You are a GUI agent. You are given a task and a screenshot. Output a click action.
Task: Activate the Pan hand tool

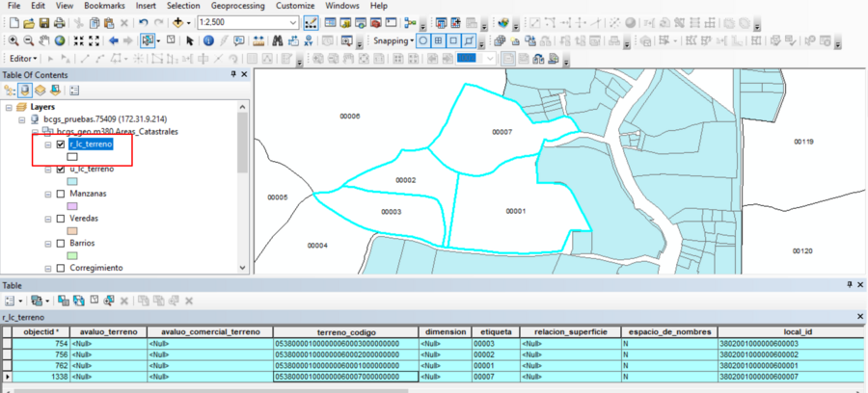tap(43, 40)
